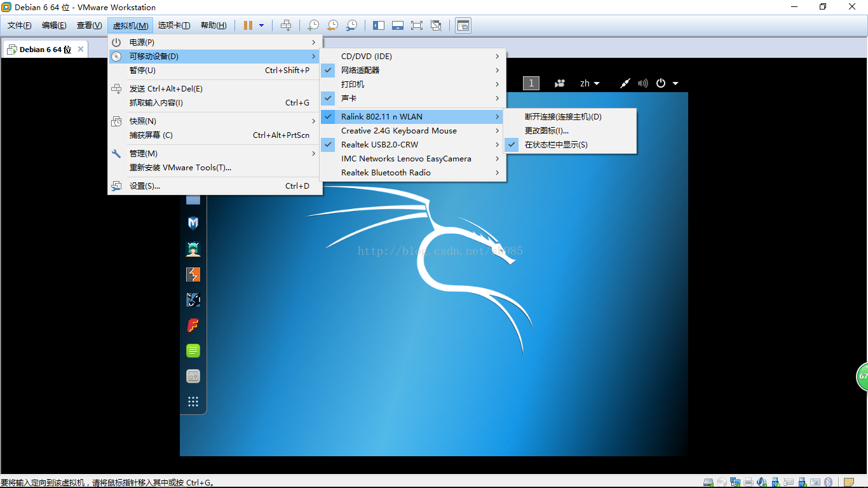The image size is (868, 488).
Task: Click Disconnect (断开连接 连接主机) entry
Action: [x=569, y=116]
